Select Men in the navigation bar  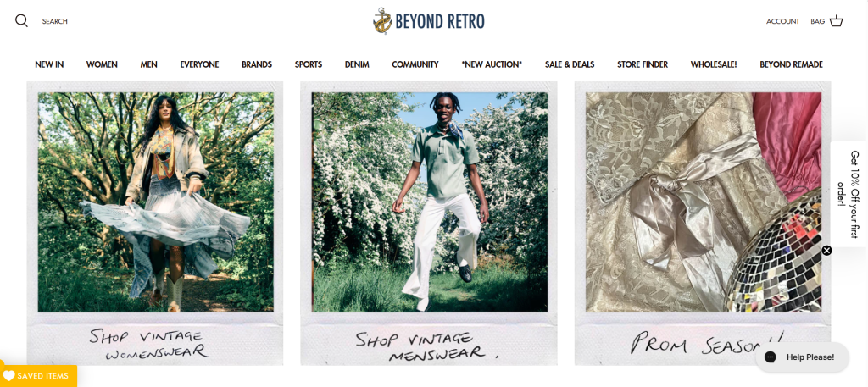click(149, 64)
